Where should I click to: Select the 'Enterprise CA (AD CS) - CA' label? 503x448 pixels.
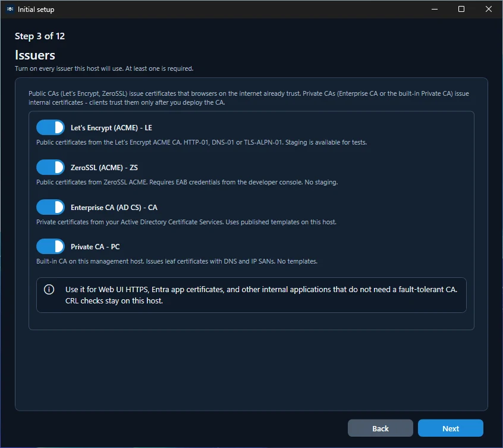click(x=114, y=207)
